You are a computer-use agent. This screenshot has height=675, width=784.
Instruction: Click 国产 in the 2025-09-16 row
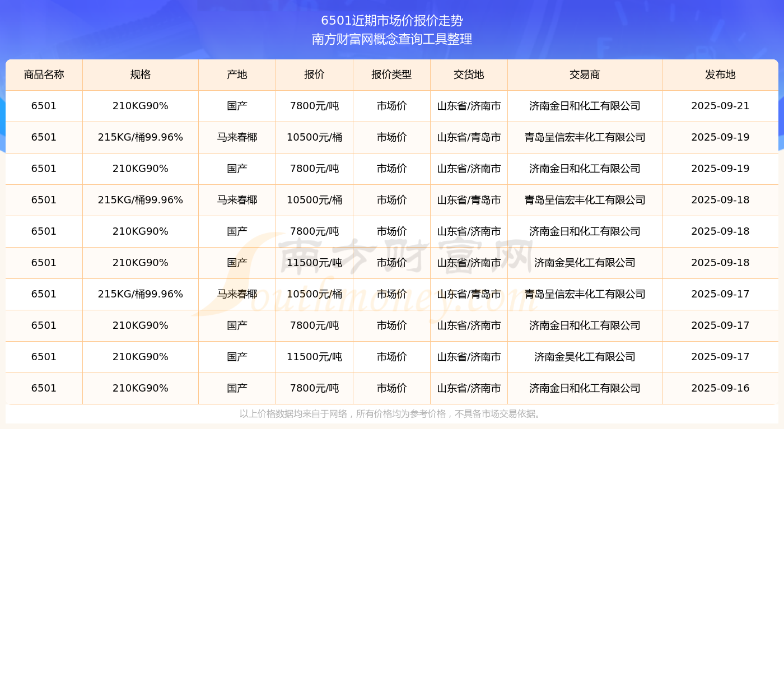(237, 388)
